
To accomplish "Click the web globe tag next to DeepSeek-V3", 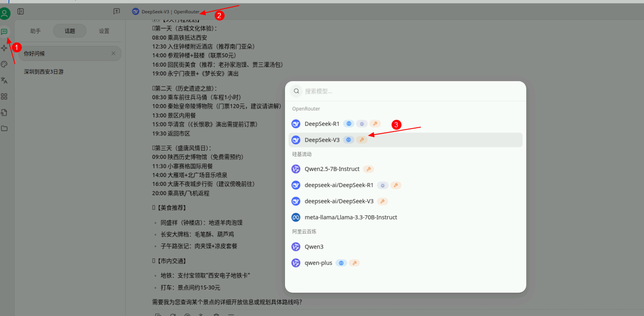I will (x=349, y=140).
